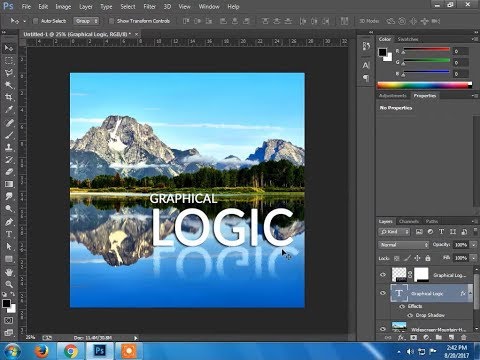Select the Crop tool

9,97
